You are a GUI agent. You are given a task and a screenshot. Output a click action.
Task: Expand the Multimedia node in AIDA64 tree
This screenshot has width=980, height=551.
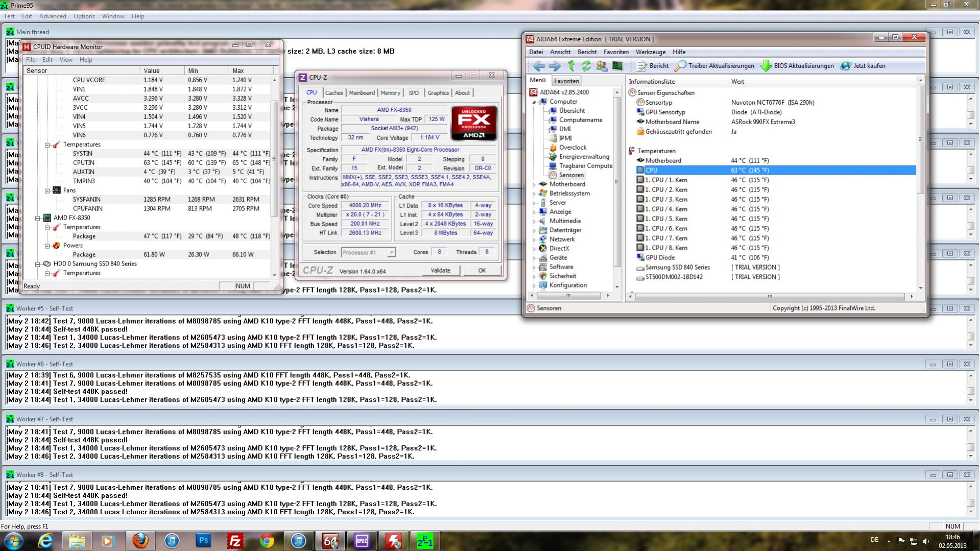click(x=535, y=221)
